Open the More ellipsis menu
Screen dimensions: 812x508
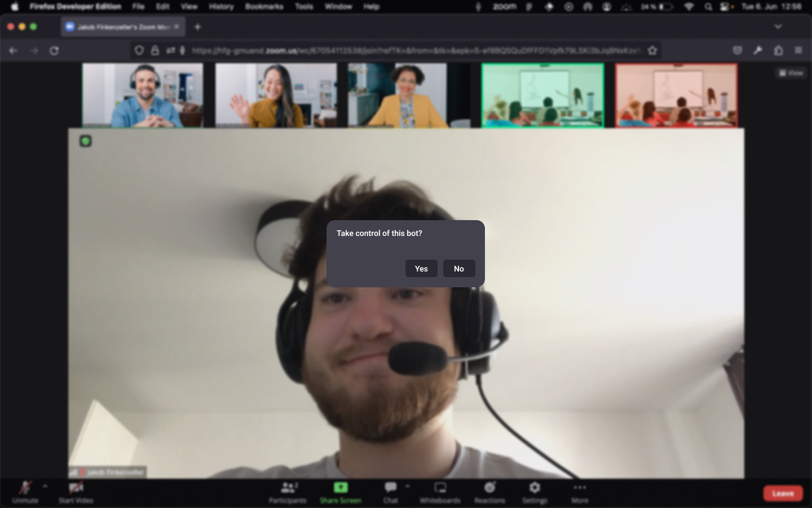click(580, 487)
